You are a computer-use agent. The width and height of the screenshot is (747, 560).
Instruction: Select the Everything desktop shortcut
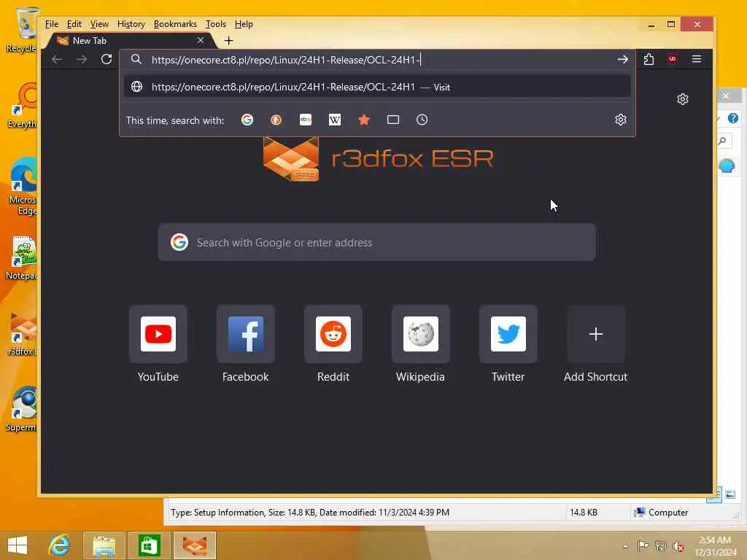pos(23,106)
